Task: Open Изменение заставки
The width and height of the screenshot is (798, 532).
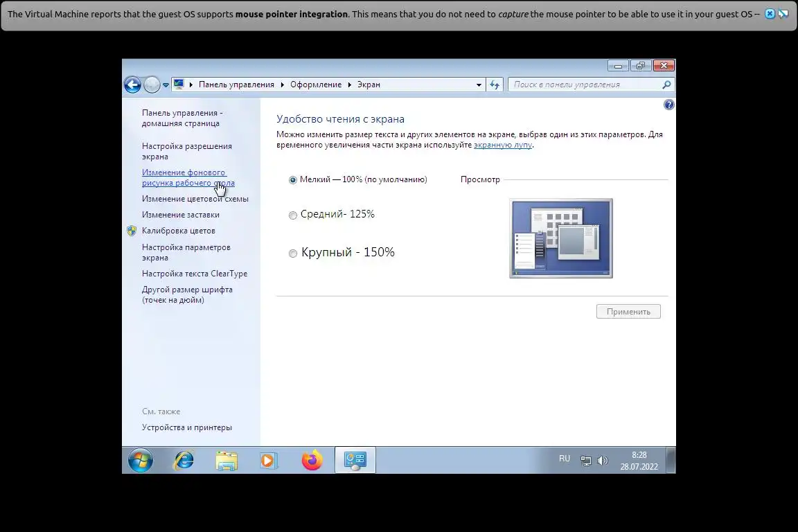Action: [x=181, y=215]
